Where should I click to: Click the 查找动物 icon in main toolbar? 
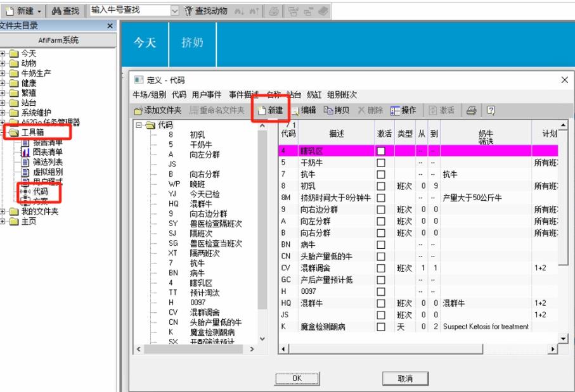point(188,11)
